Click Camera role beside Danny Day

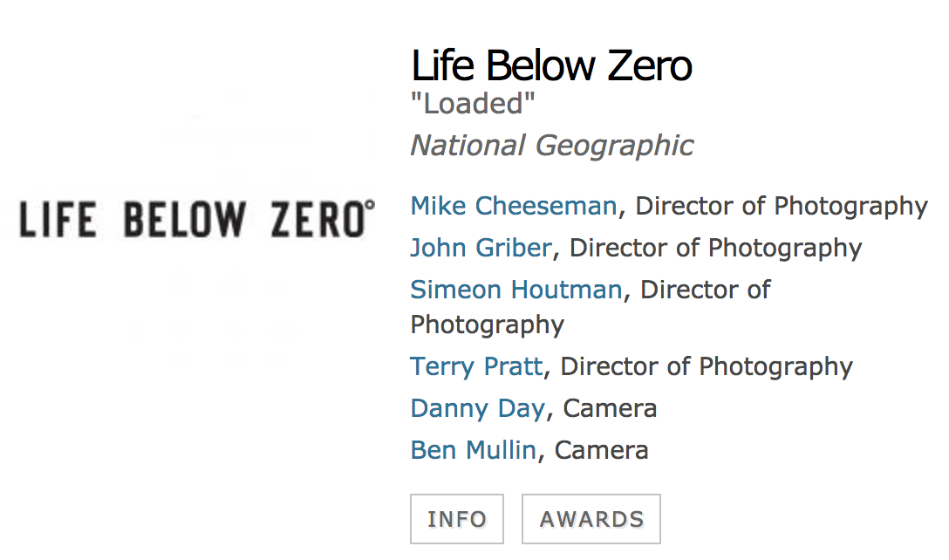point(610,408)
